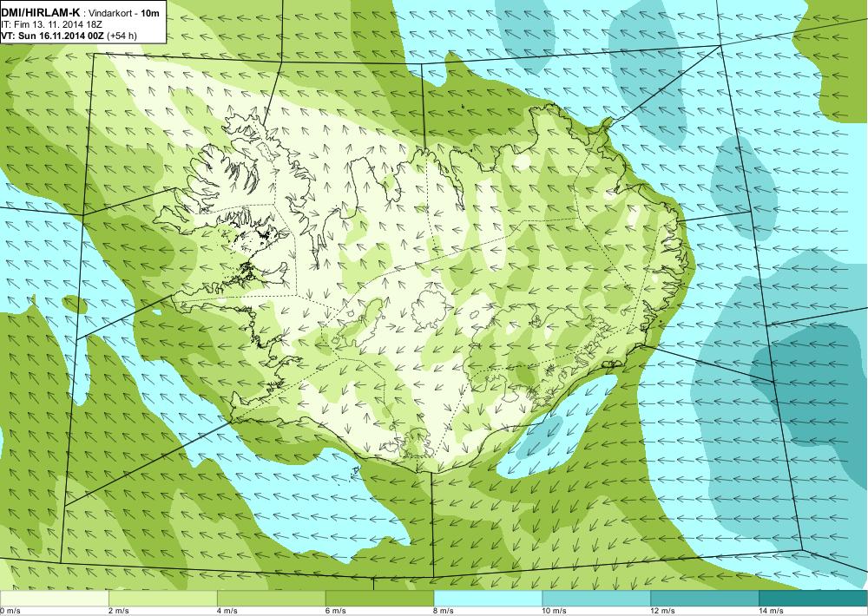
Task: Select the 10 m/s legend color swatch
Action: click(x=597, y=599)
